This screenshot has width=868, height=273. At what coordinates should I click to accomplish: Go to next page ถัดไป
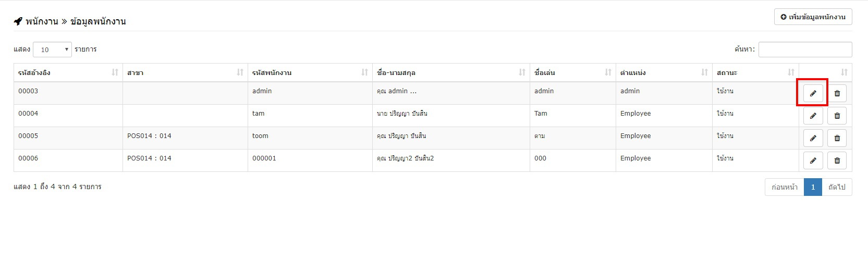(837, 187)
